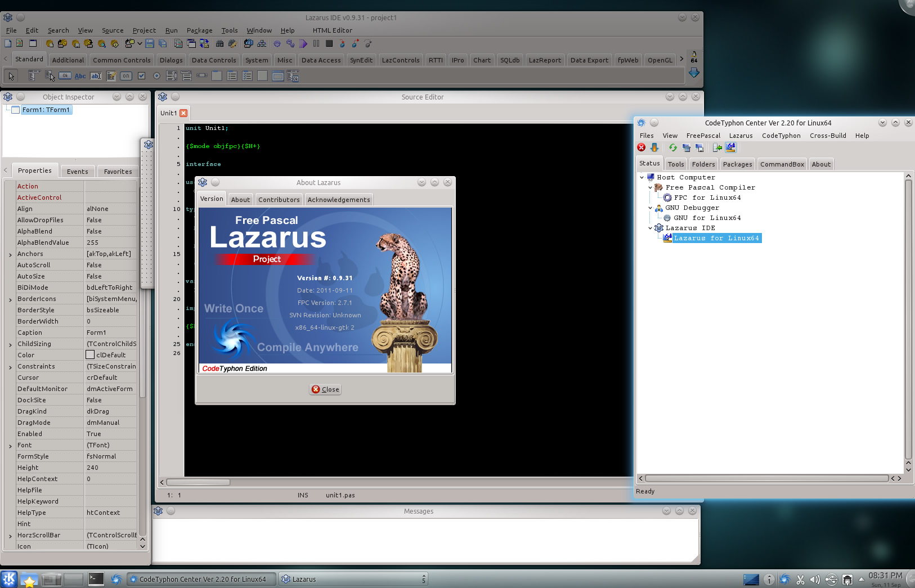Click the trash-can icon in CodeTyphon Center toolbar
The width and height of the screenshot is (915, 588).
(687, 147)
